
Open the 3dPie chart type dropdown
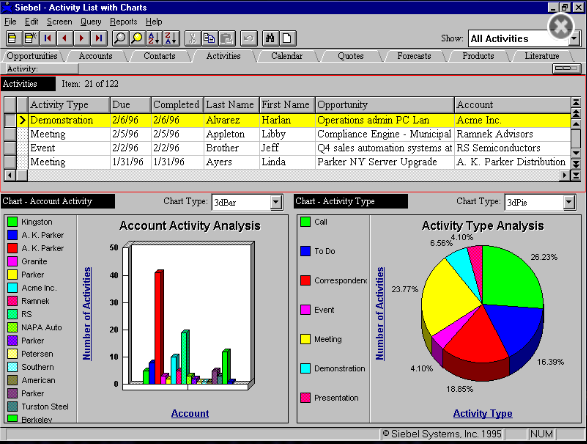click(569, 202)
